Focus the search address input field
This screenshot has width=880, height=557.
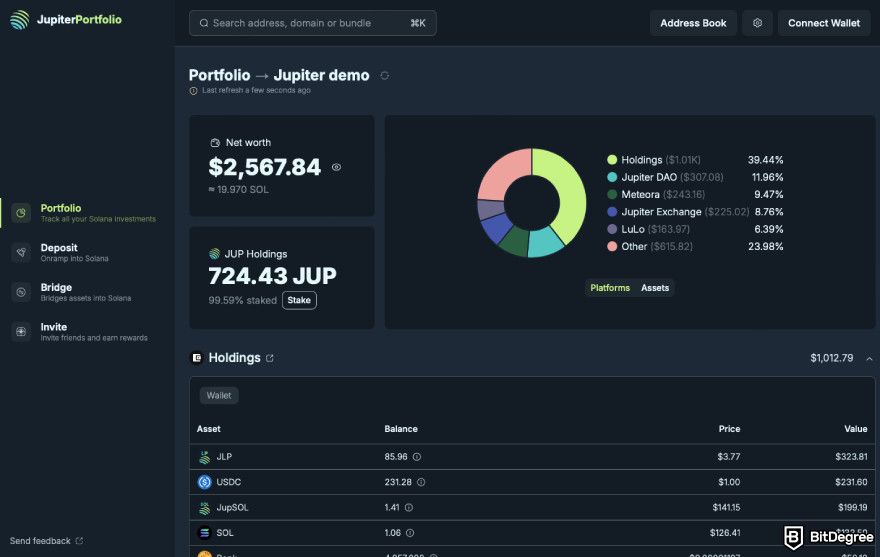click(313, 23)
